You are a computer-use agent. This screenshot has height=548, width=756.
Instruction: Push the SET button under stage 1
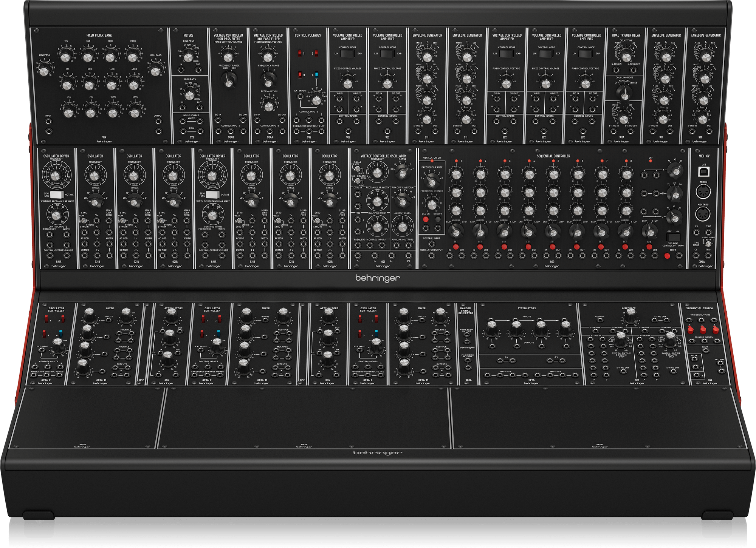(x=456, y=247)
